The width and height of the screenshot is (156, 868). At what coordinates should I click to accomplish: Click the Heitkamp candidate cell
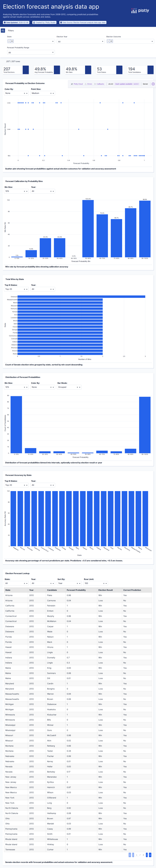tap(56, 813)
